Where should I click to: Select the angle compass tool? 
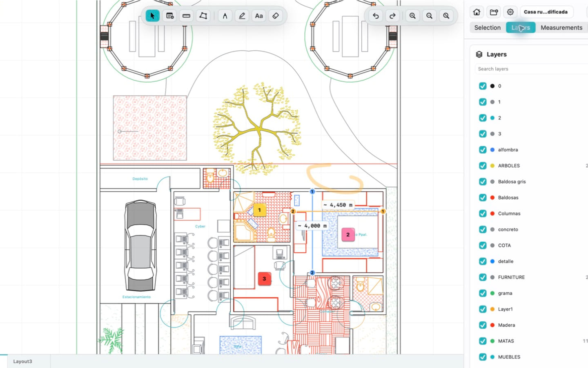pyautogui.click(x=225, y=16)
